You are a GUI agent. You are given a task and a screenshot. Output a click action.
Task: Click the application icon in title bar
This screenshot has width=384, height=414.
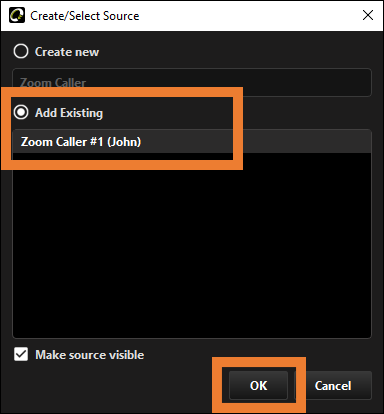click(17, 15)
